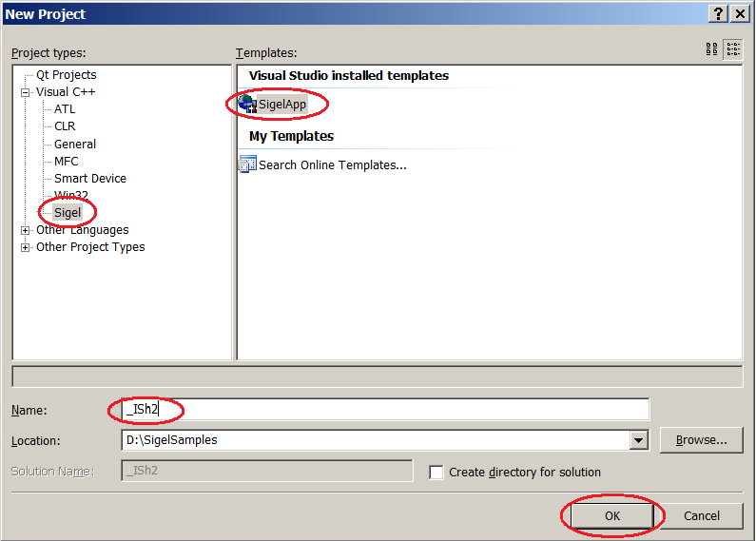Switch to large icons view

pyautogui.click(x=712, y=49)
